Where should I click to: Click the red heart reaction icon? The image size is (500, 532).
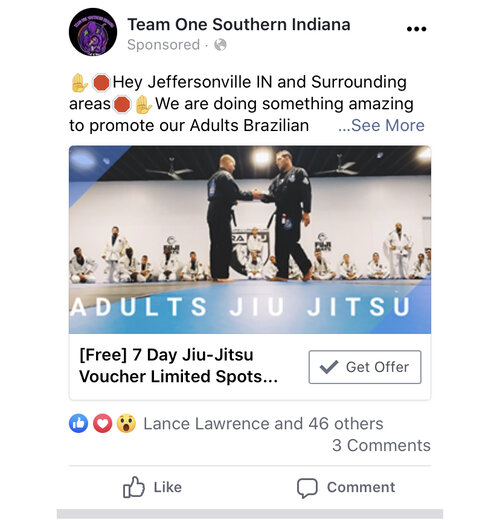coord(102,423)
